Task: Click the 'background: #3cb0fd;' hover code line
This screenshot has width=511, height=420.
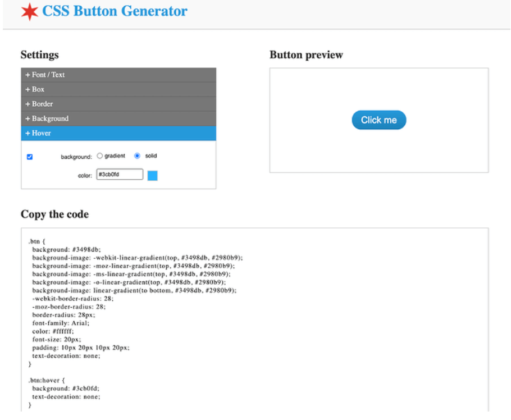Action: click(66, 389)
